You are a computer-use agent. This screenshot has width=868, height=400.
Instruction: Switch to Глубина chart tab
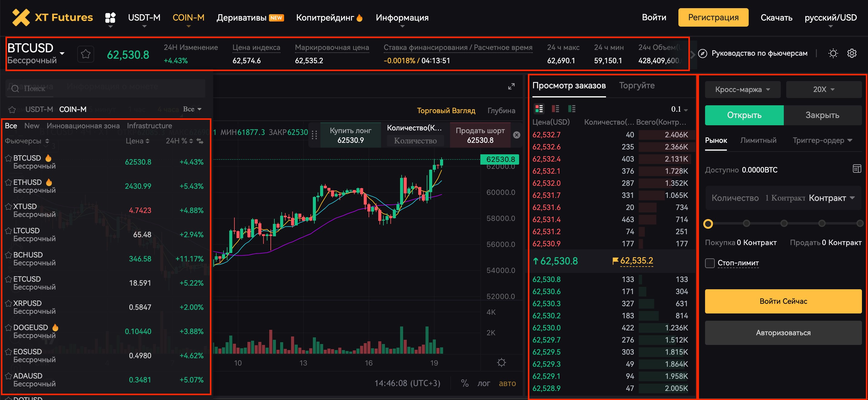point(501,110)
